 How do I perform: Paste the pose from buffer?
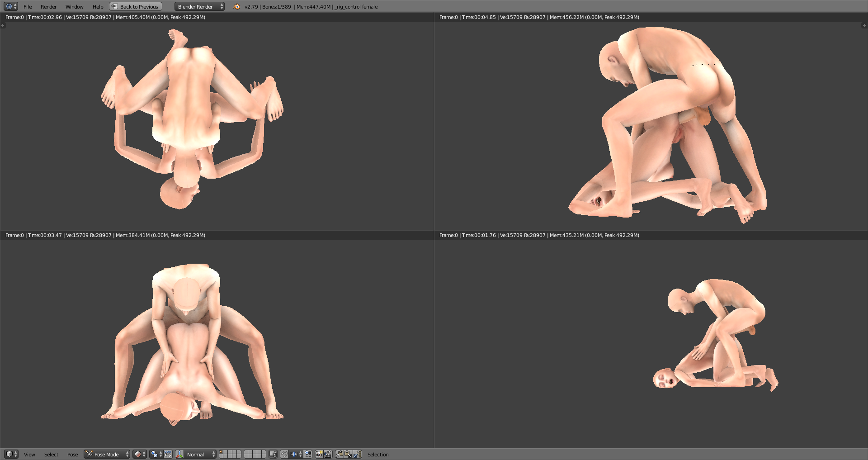tap(348, 454)
